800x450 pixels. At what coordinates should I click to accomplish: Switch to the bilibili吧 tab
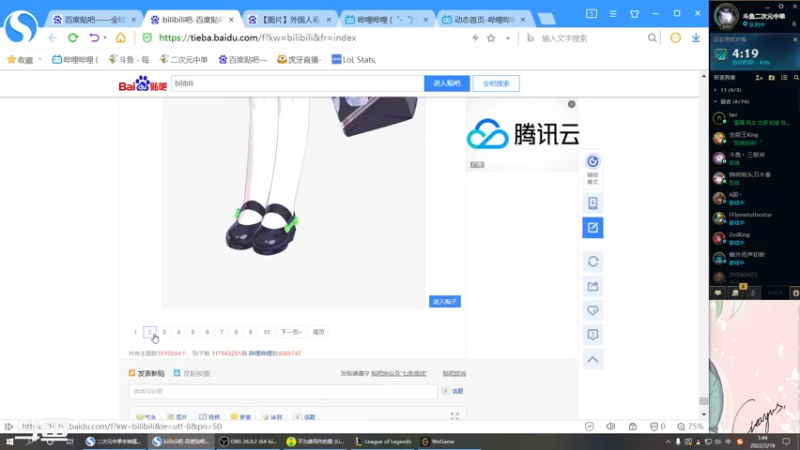[191, 19]
